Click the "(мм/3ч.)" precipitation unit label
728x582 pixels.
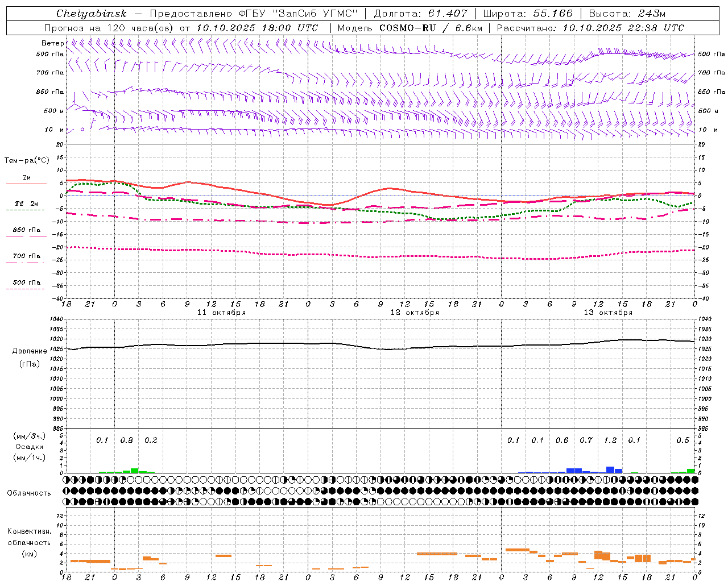click(30, 436)
